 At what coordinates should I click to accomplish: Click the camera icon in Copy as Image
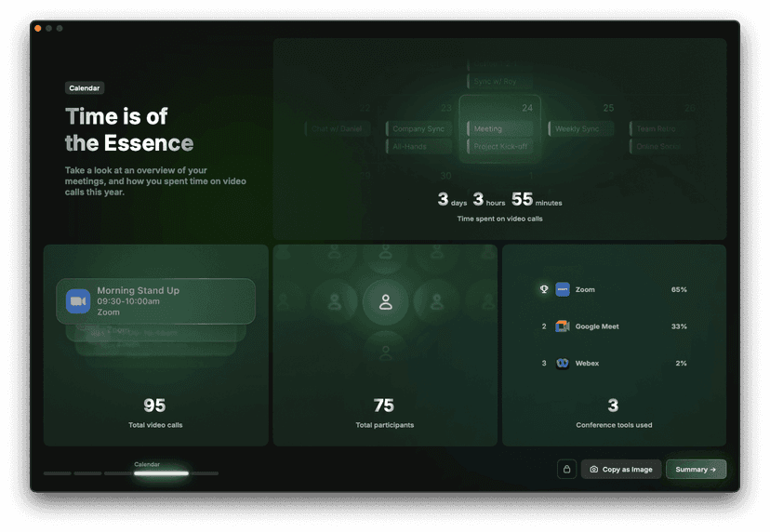(x=594, y=470)
